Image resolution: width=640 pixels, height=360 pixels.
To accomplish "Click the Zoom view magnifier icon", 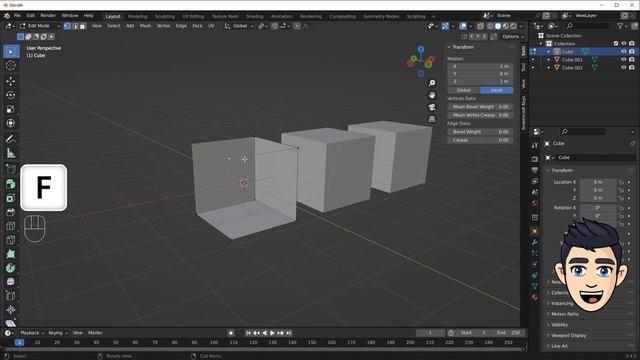I will (432, 83).
